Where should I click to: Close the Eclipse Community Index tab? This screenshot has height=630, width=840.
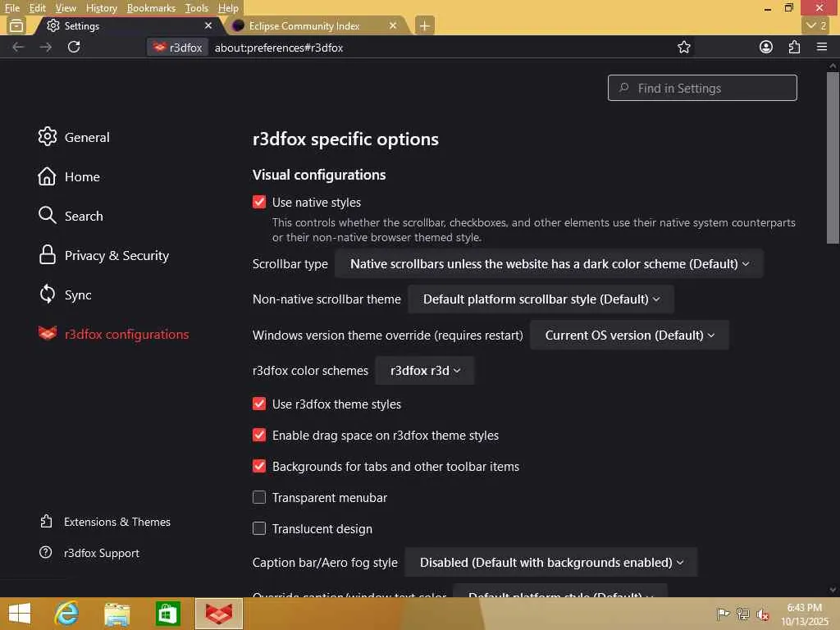393,25
